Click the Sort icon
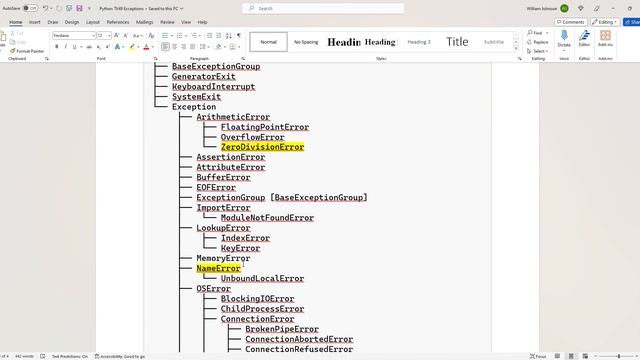This screenshot has width=640, height=360. 229,36
